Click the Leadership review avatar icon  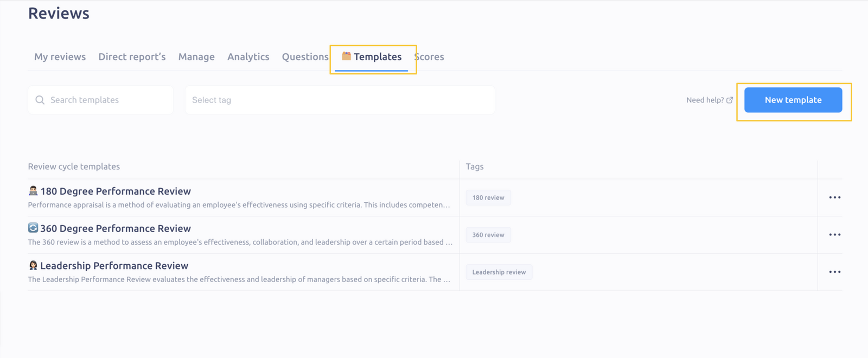33,265
